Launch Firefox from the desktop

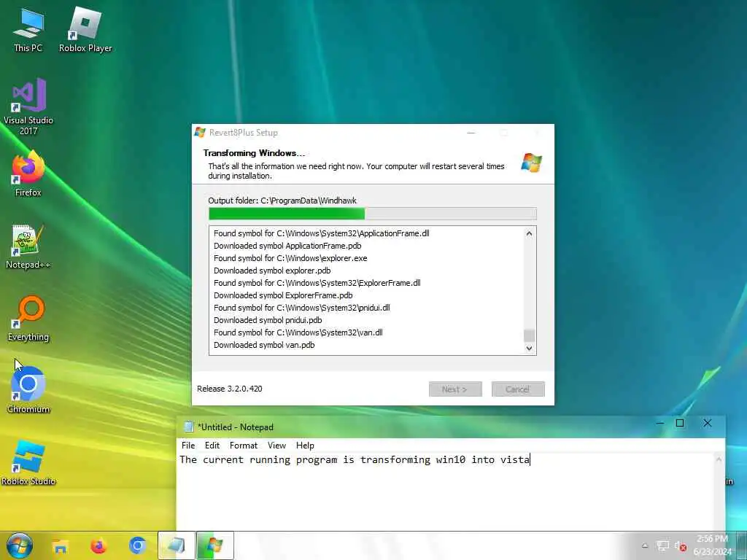coord(28,174)
